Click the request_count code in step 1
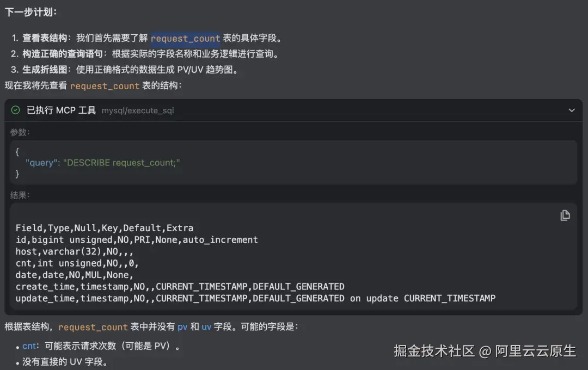The image size is (588, 370). click(x=185, y=38)
